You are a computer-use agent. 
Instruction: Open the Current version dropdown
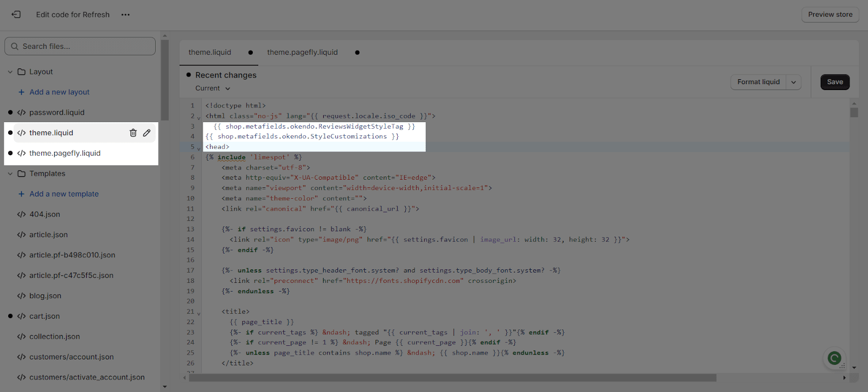pyautogui.click(x=213, y=88)
